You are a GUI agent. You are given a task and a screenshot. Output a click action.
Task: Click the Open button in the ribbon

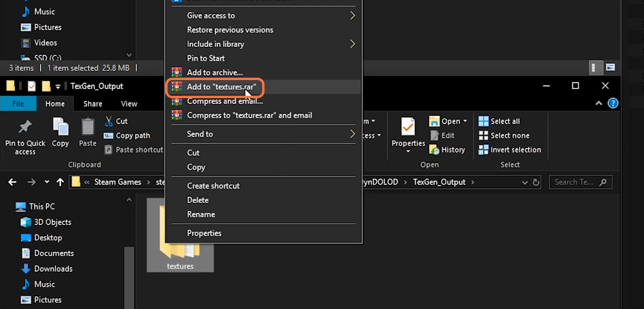(444, 121)
